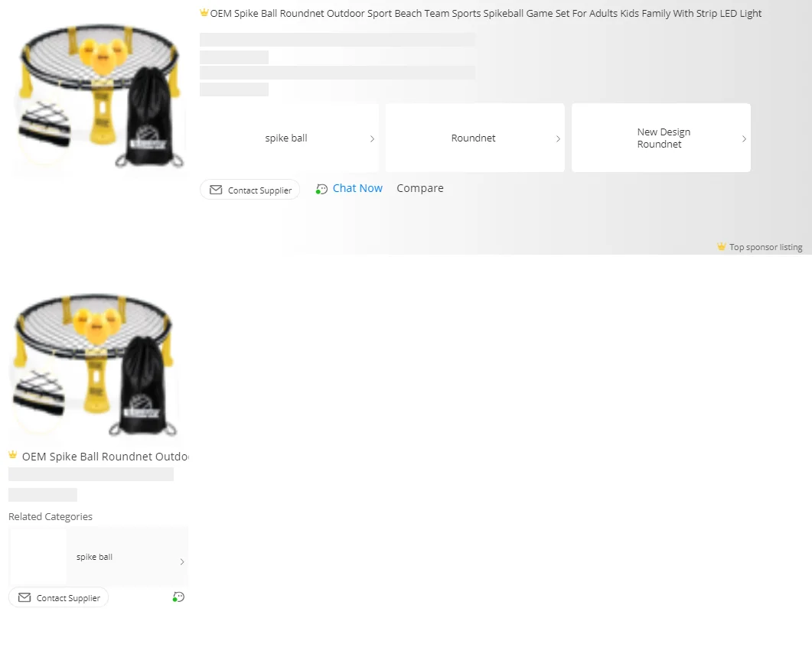Click the top Contact Supplier button

click(x=249, y=190)
